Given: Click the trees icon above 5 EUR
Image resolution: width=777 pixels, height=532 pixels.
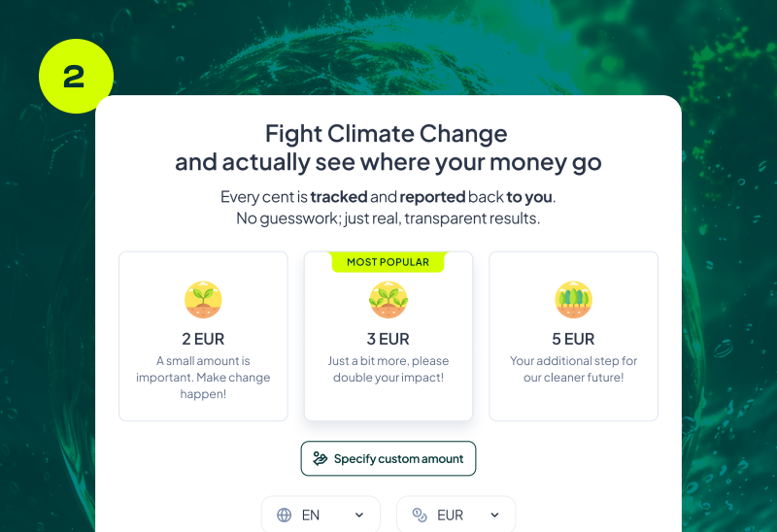Looking at the screenshot, I should [x=573, y=300].
